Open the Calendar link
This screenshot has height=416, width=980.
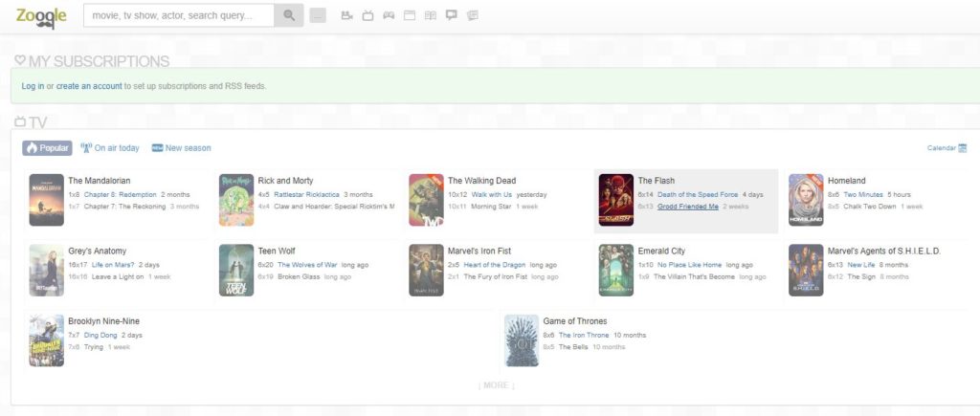click(x=942, y=148)
